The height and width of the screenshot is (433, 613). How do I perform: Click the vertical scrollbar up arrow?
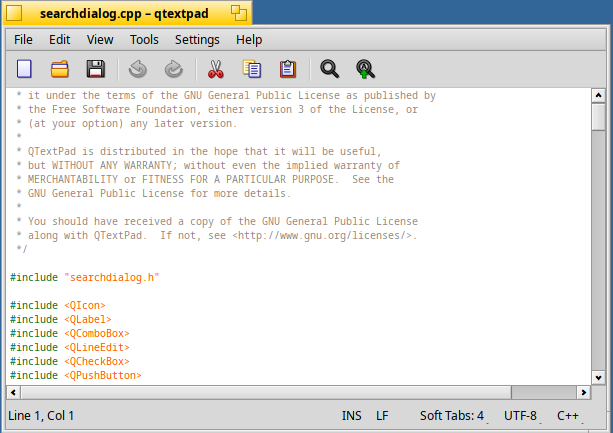tap(598, 95)
